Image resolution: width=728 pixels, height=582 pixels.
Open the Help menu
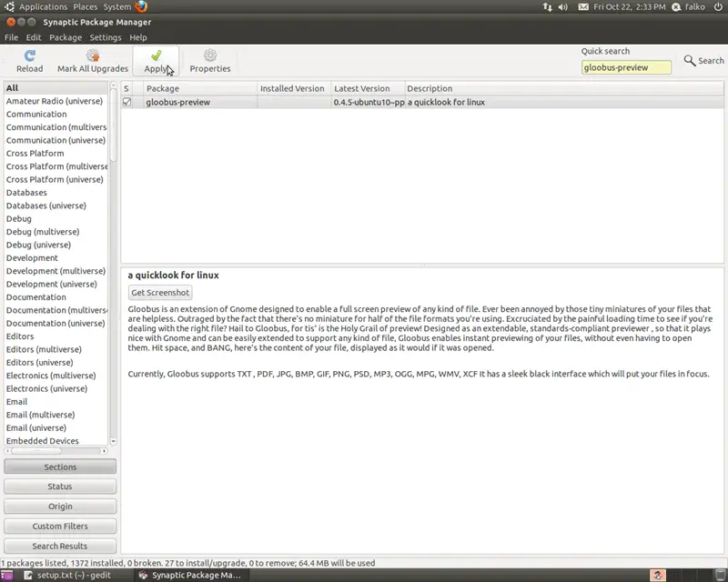point(138,37)
